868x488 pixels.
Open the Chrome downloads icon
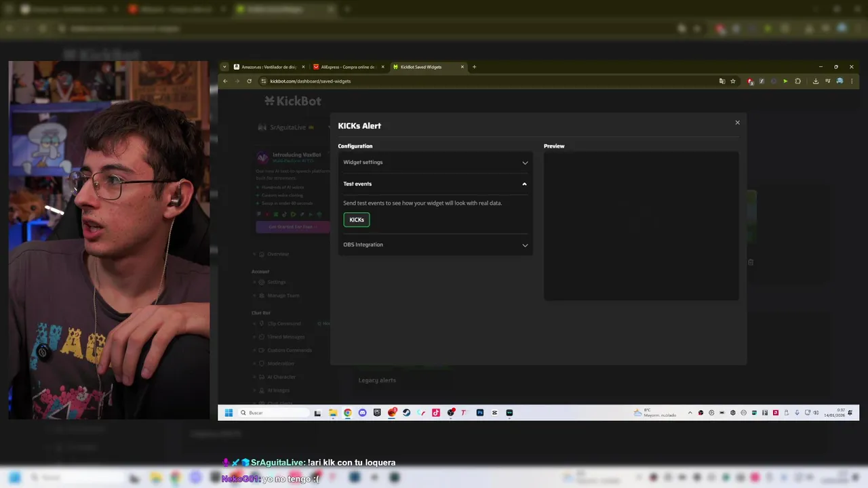(815, 81)
